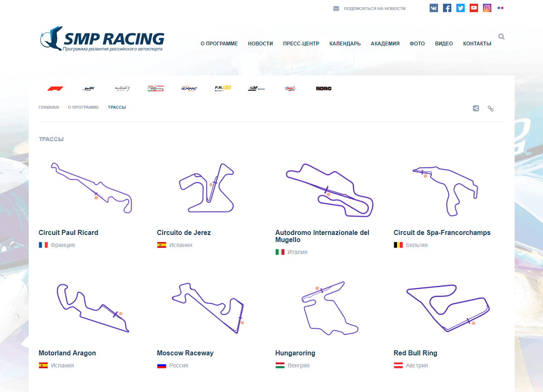Click the Россия country label

tap(179, 365)
